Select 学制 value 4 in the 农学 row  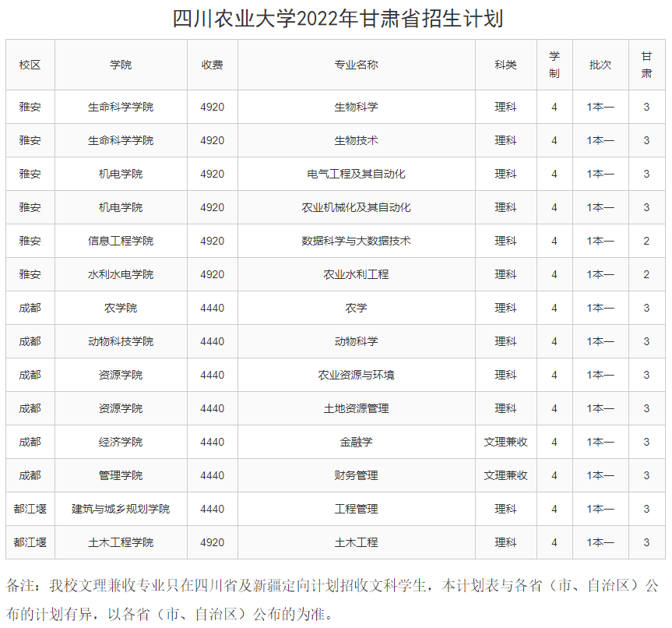click(554, 308)
